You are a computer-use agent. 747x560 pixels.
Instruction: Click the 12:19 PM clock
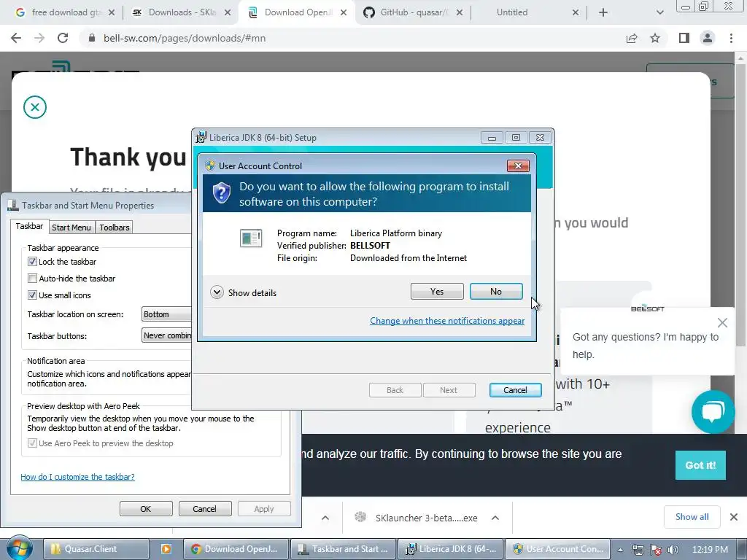click(x=710, y=550)
